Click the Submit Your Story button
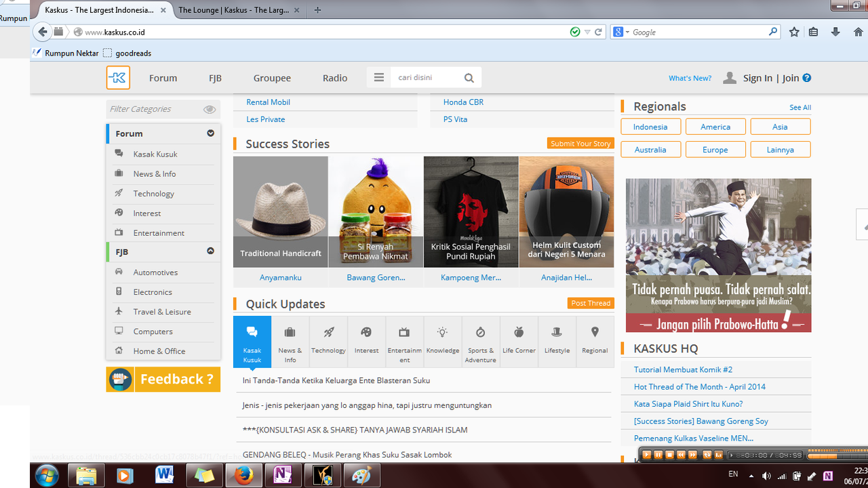This screenshot has width=868, height=488. coord(580,144)
